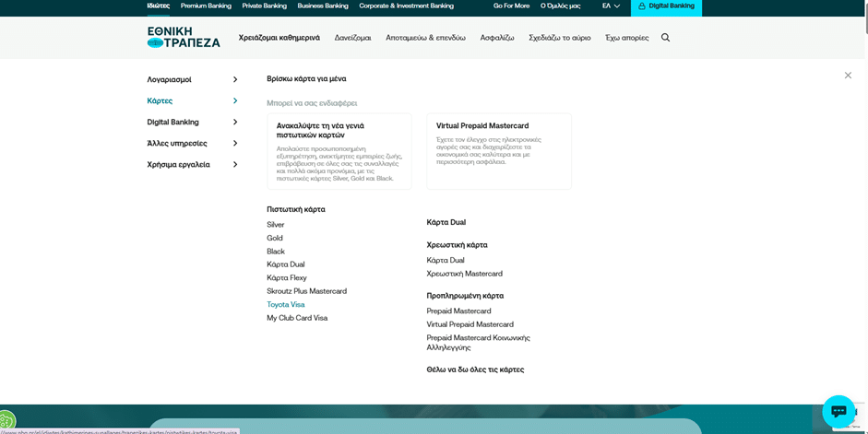
Task: Expand the Digital Banking submenu arrow
Action: pyautogui.click(x=235, y=122)
